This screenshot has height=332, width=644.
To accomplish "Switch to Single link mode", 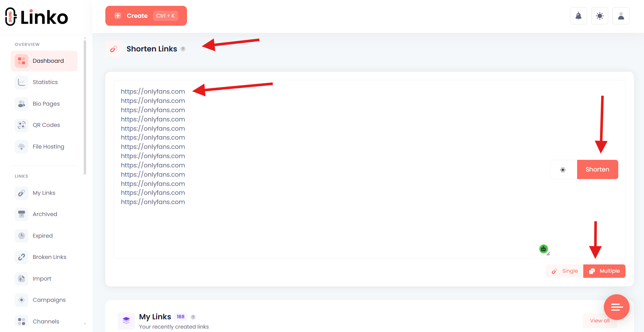I will (x=565, y=271).
